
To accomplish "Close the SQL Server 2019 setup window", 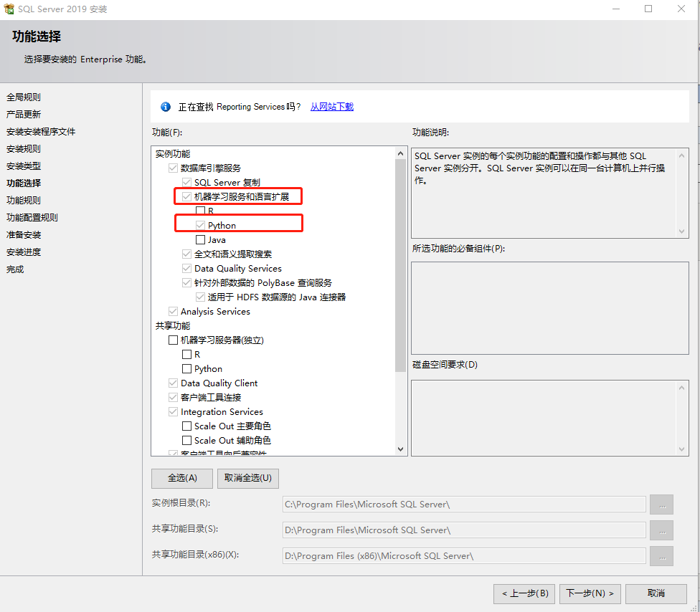I will coord(681,9).
